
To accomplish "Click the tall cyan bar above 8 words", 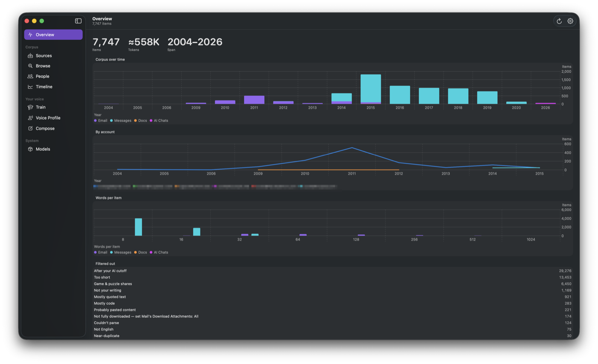I will (x=138, y=227).
